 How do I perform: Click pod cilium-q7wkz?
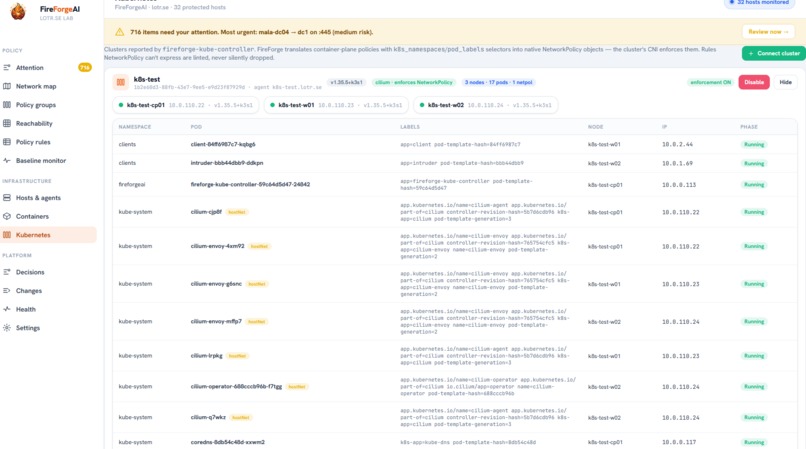pos(208,418)
